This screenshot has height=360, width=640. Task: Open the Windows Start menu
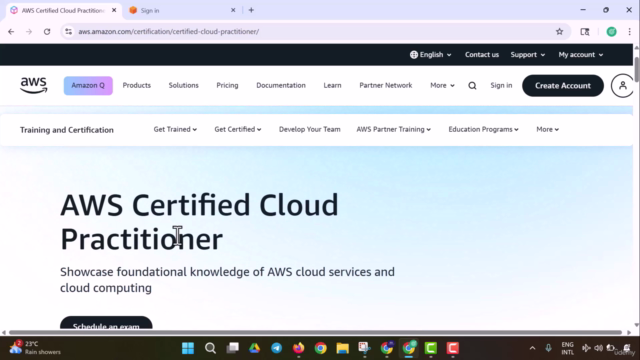point(188,348)
